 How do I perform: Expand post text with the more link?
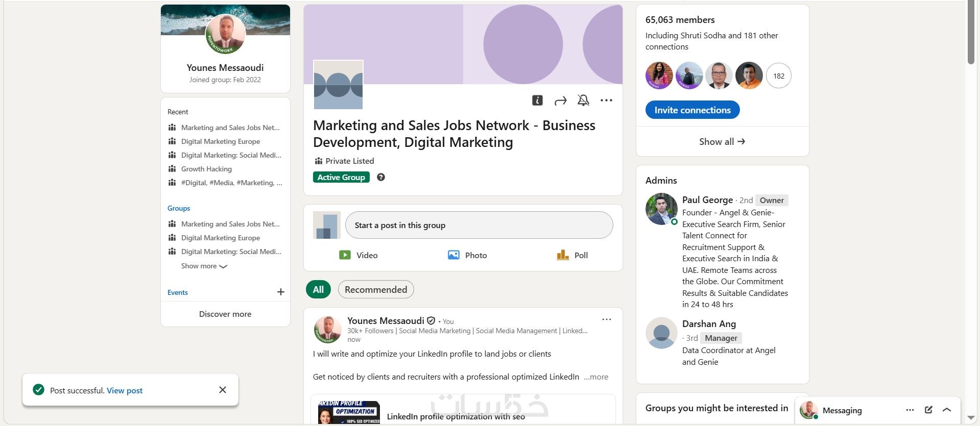pyautogui.click(x=596, y=377)
